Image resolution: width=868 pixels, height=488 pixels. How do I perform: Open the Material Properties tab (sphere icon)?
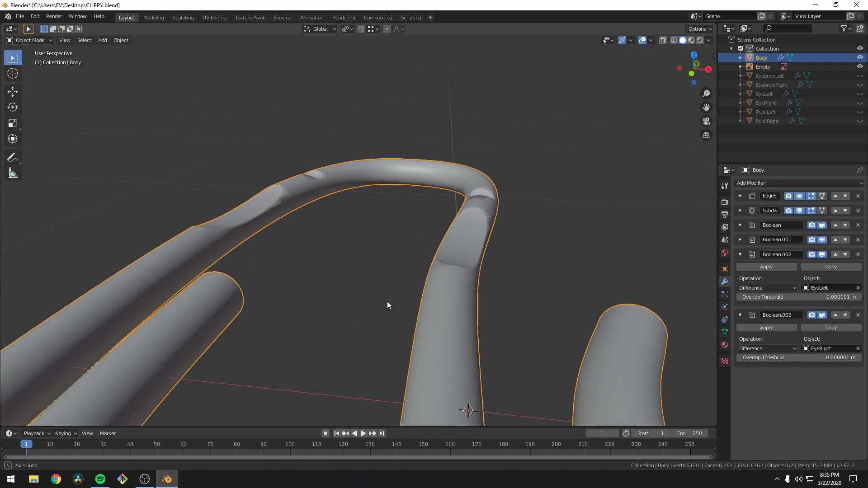pyautogui.click(x=725, y=345)
